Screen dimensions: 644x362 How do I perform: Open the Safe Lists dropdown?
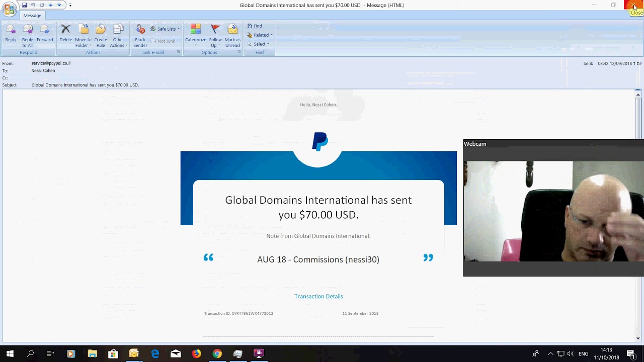click(165, 29)
